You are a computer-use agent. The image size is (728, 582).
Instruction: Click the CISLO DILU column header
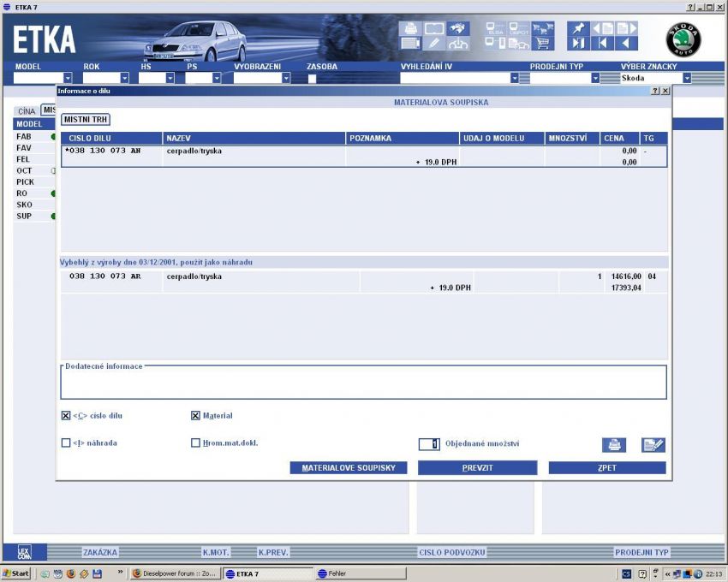[x=111, y=139]
